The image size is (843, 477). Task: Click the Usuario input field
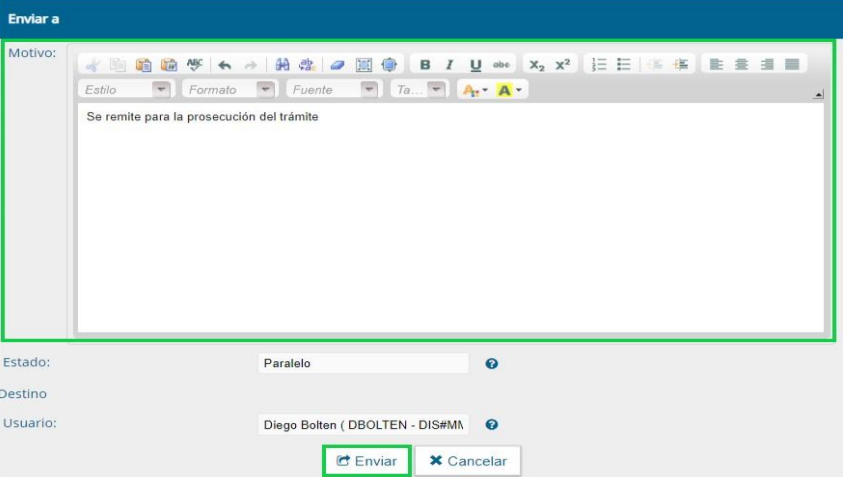point(362,424)
